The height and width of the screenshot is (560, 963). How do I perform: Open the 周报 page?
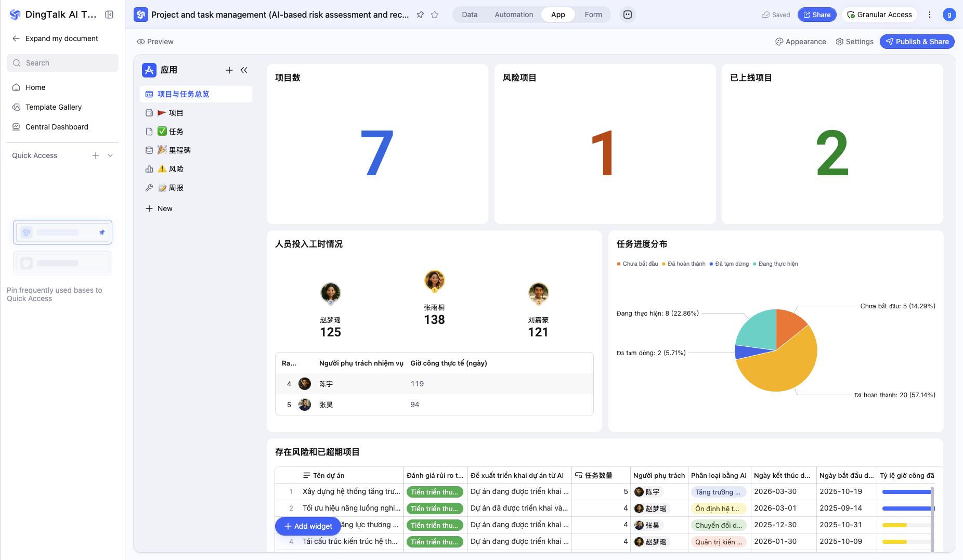pos(196,188)
